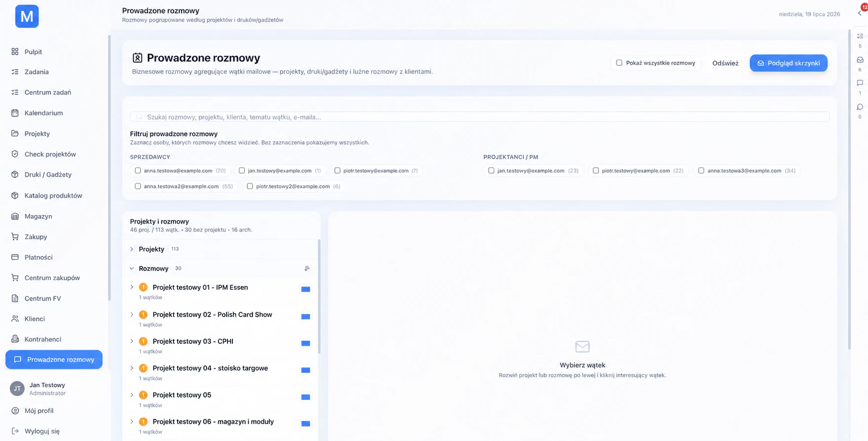This screenshot has height=441, width=868.
Task: Check seller piotr.testowy@example.com (7)
Action: coord(338,171)
